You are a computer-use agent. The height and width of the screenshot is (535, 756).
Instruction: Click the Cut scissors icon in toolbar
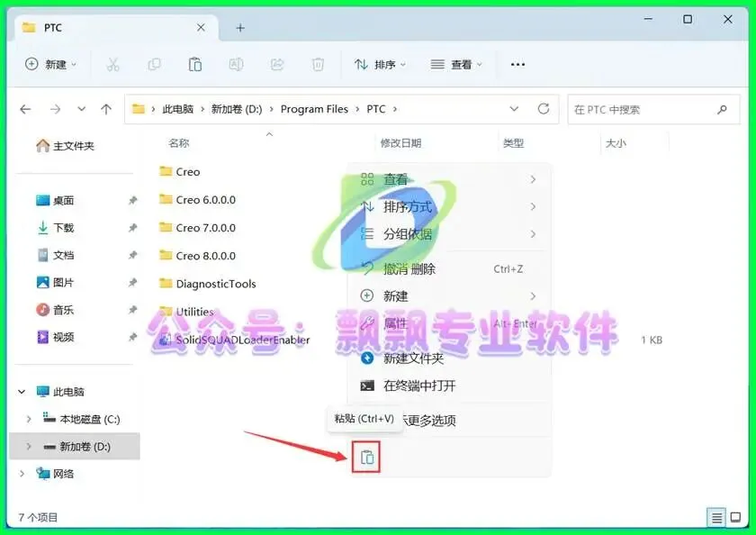tap(112, 64)
